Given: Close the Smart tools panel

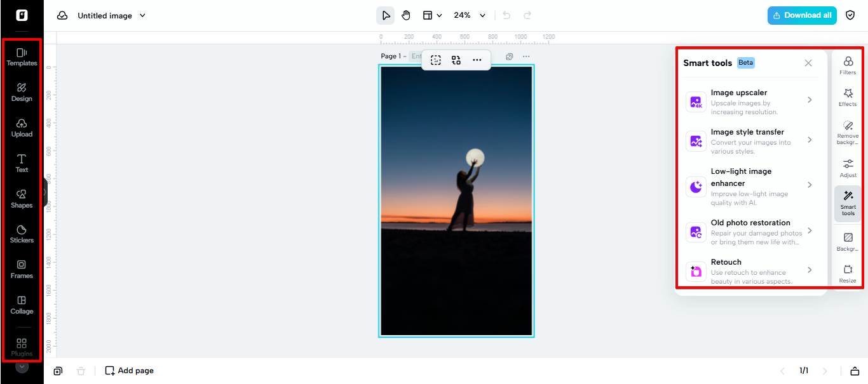Looking at the screenshot, I should (808, 63).
